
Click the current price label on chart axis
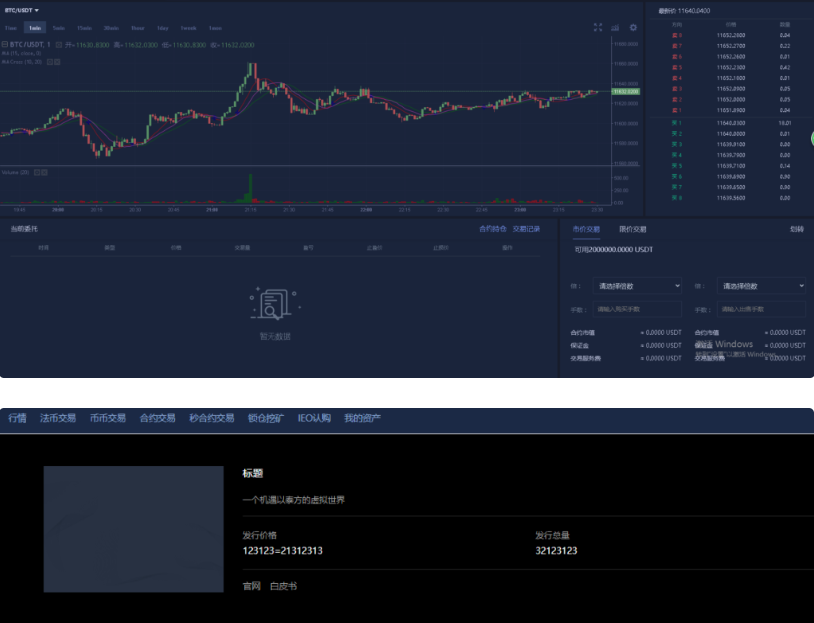click(626, 92)
